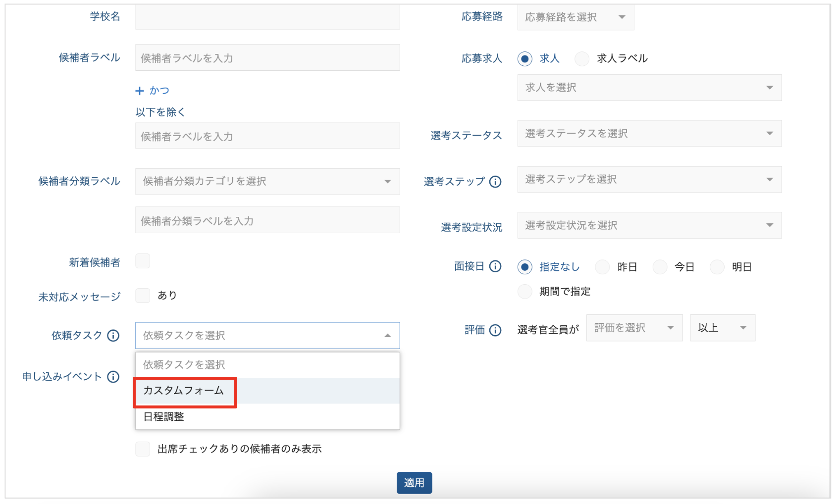
Task: Open the 選考ステータスを選択 dropdown
Action: point(649,134)
